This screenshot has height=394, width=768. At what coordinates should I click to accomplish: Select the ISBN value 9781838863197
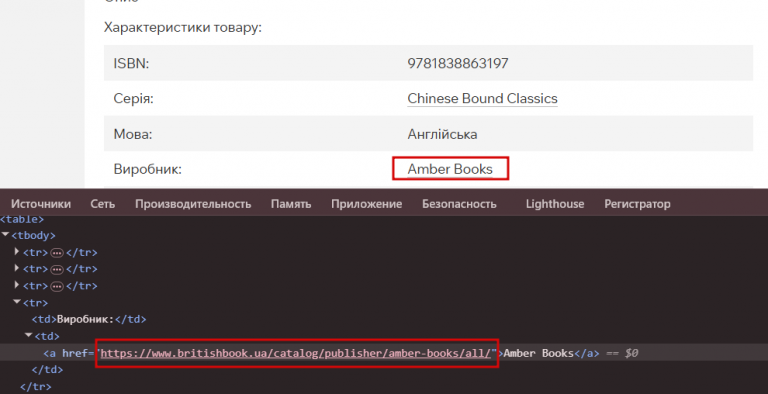click(x=458, y=63)
